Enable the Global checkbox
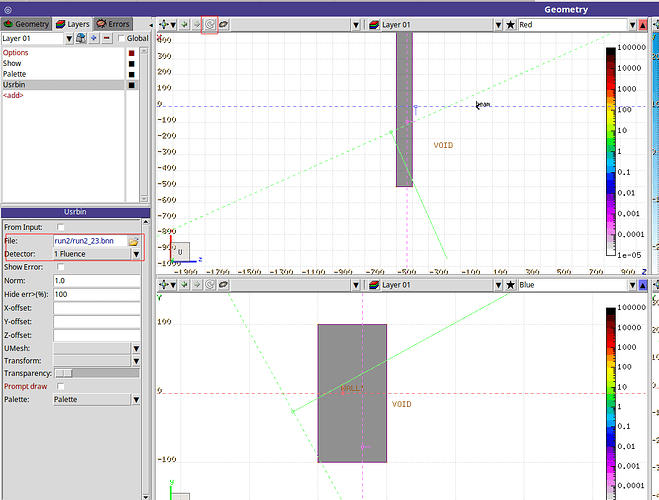 coord(122,39)
